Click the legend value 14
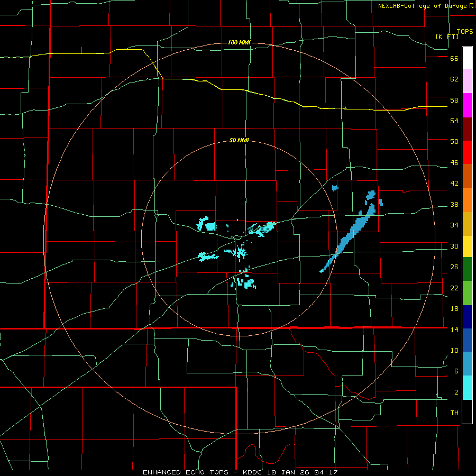The width and height of the screenshot is (476, 476). 454,329
